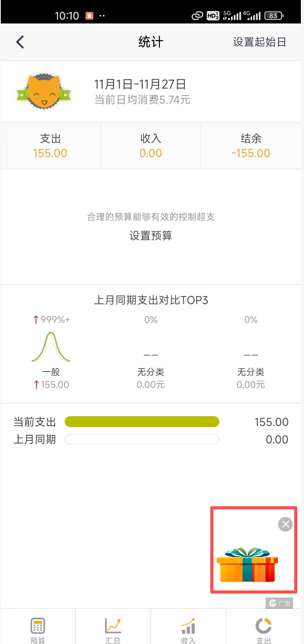304x644 pixels.
Task: Tap the 支出 donut chart icon
Action: pos(263,626)
